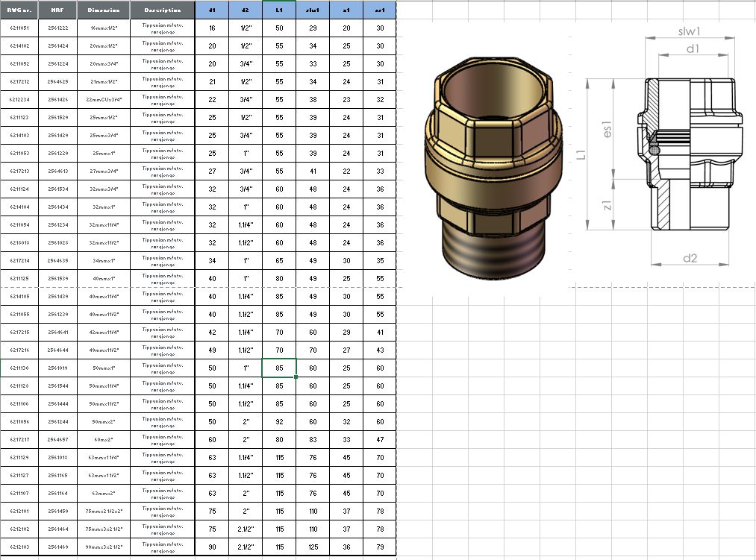The width and height of the screenshot is (756, 560).
Task: Select MRF cell 2561244
Action: 58,422
